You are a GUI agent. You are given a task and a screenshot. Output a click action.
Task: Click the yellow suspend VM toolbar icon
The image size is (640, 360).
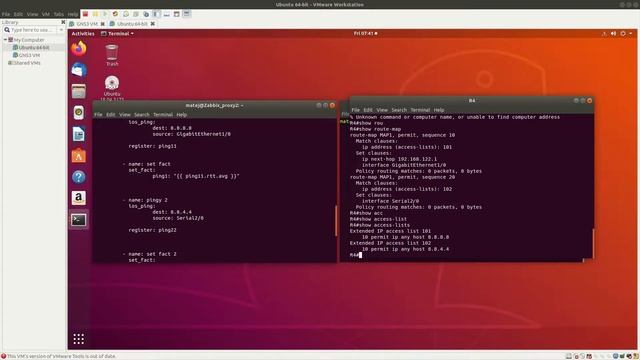(95, 14)
